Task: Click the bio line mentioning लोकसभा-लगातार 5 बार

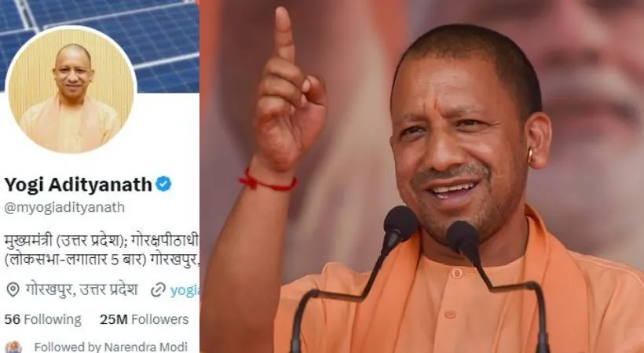Action: coord(101,260)
